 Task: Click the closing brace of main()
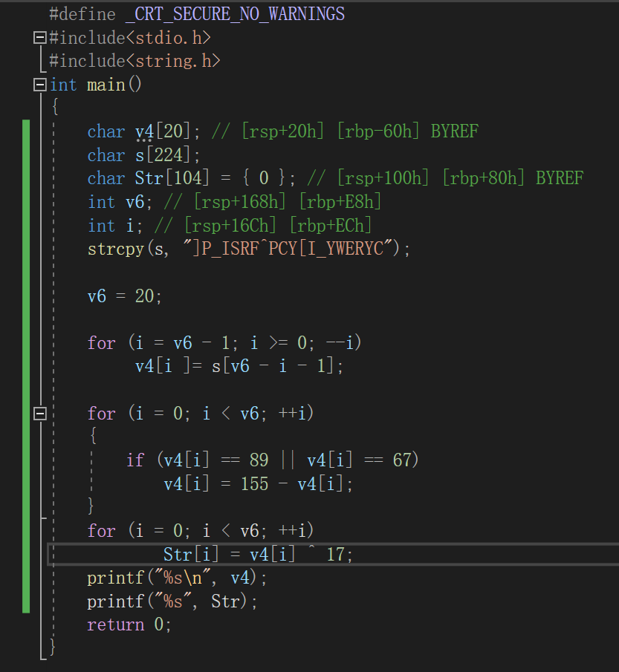[x=51, y=647]
